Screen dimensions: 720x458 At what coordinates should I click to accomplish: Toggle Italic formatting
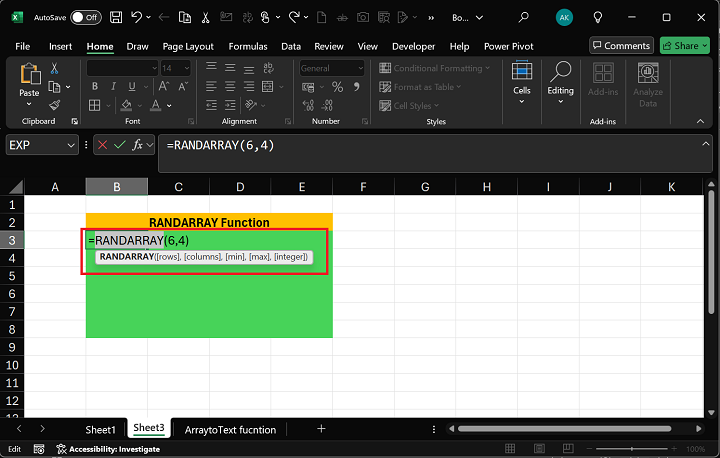click(x=113, y=86)
